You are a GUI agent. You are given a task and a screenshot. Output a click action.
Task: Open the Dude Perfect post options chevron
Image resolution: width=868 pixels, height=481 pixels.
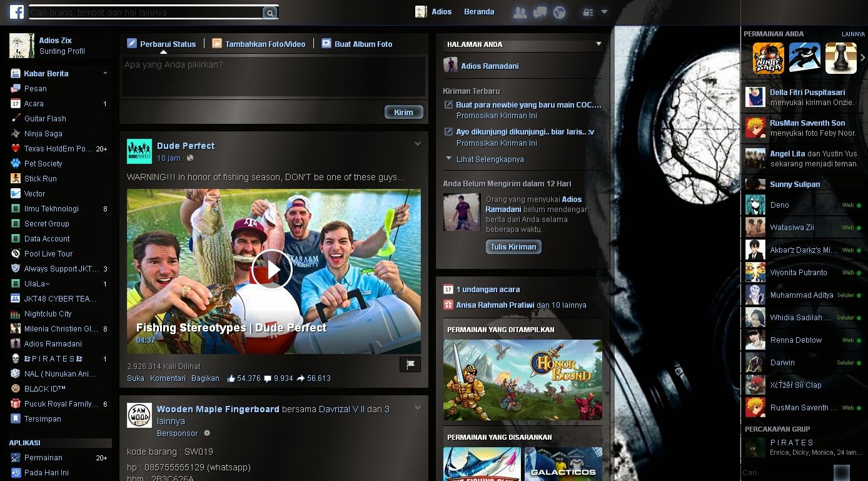tap(418, 144)
